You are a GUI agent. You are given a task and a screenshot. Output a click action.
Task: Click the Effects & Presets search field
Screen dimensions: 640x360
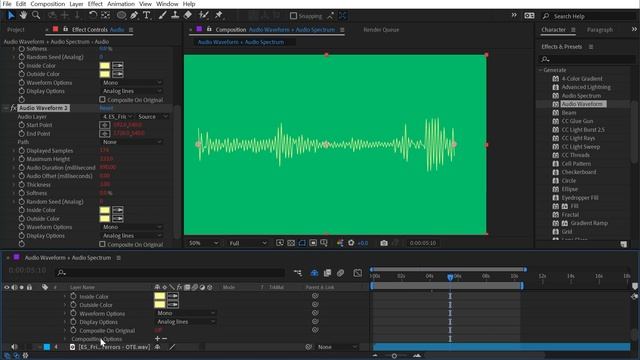coord(587,59)
